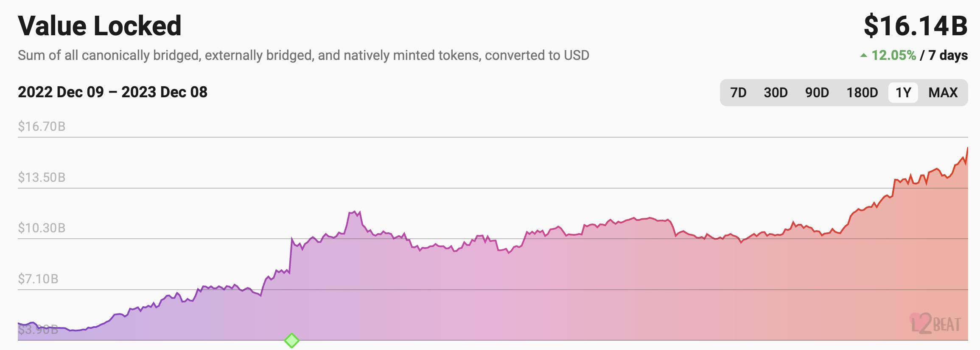
Task: Choose the 90D time range
Action: coord(817,93)
